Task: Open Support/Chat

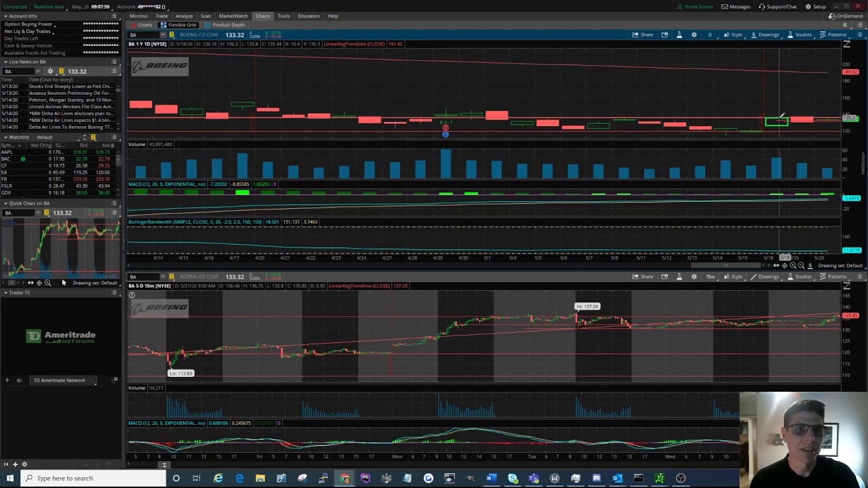Action: point(778,7)
